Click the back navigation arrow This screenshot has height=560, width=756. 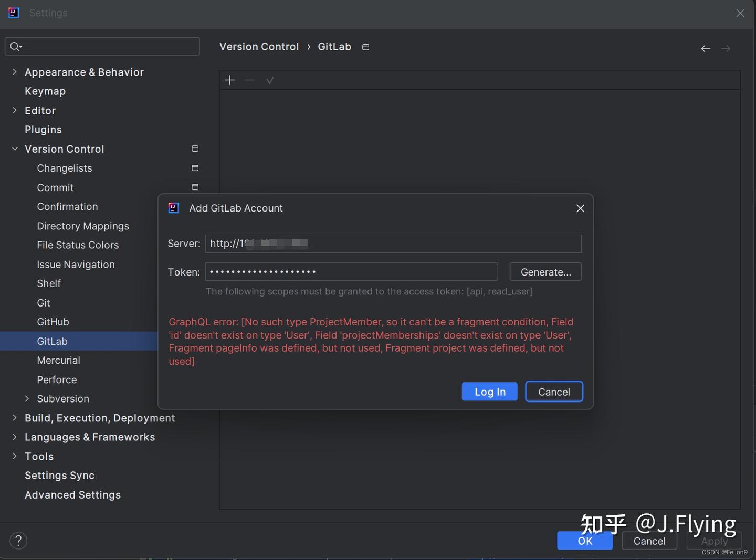705,48
